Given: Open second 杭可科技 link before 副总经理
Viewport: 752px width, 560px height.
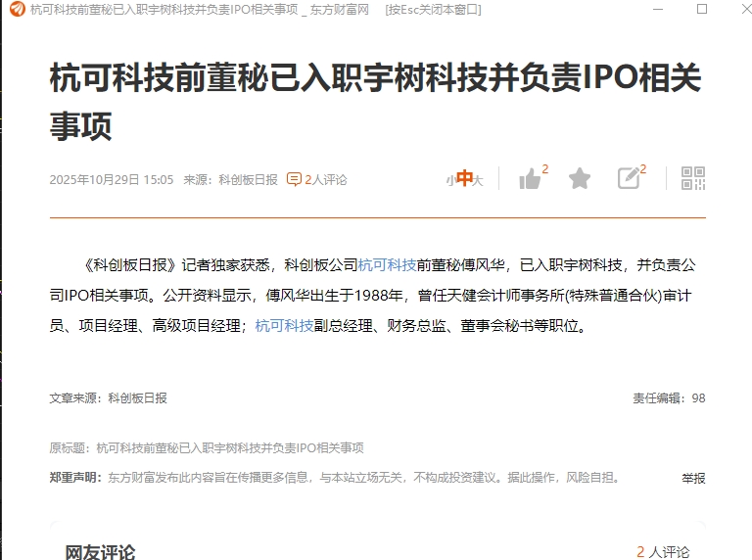Looking at the screenshot, I should pyautogui.click(x=284, y=326).
